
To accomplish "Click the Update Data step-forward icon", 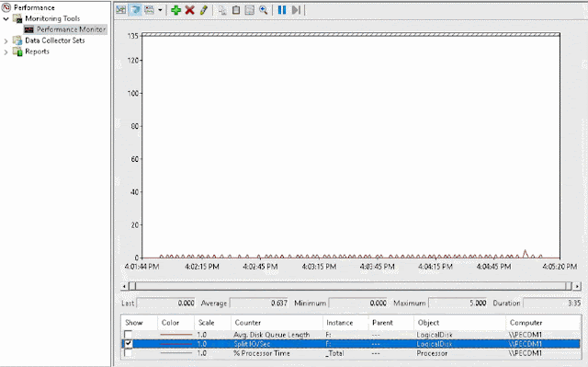I will click(296, 10).
